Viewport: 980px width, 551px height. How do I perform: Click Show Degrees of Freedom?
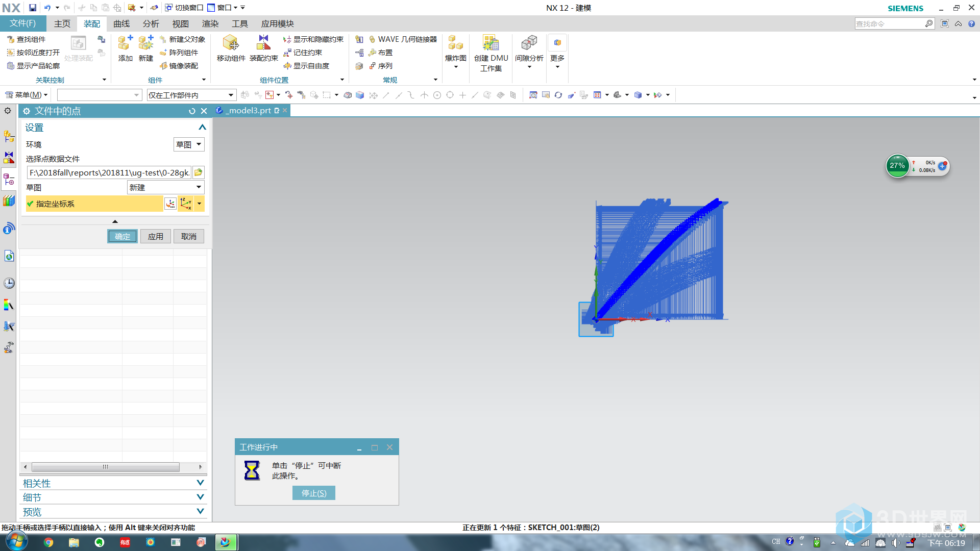[x=306, y=66]
